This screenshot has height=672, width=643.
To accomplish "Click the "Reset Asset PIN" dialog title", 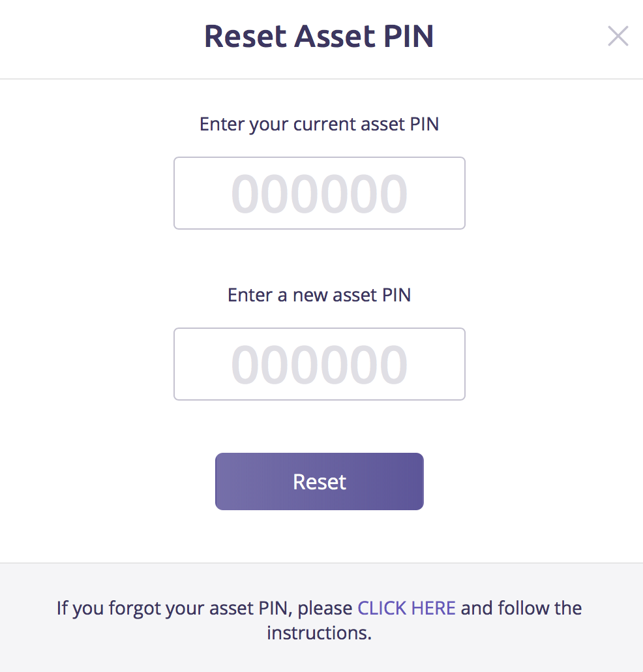I will 319,37.
